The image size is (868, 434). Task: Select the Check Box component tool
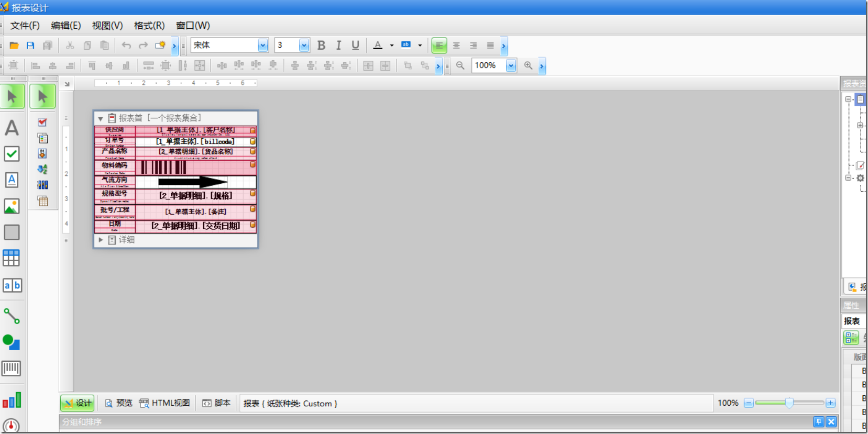click(12, 154)
